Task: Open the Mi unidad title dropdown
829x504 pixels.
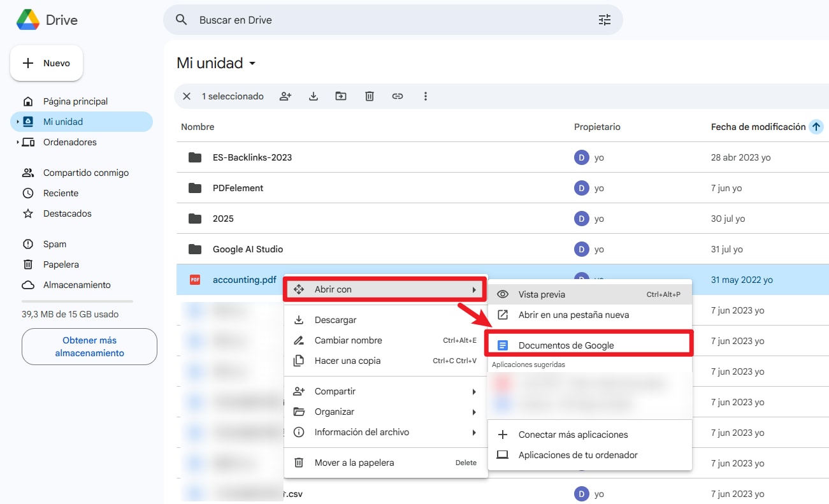Action: click(x=252, y=63)
